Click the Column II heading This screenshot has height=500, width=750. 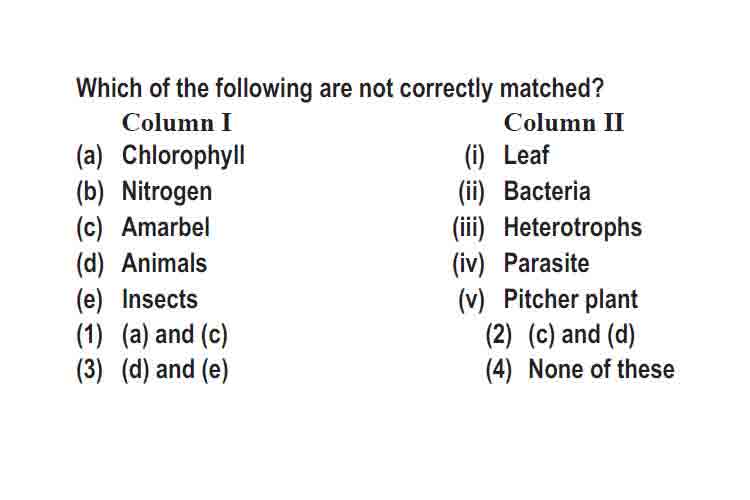563,122
